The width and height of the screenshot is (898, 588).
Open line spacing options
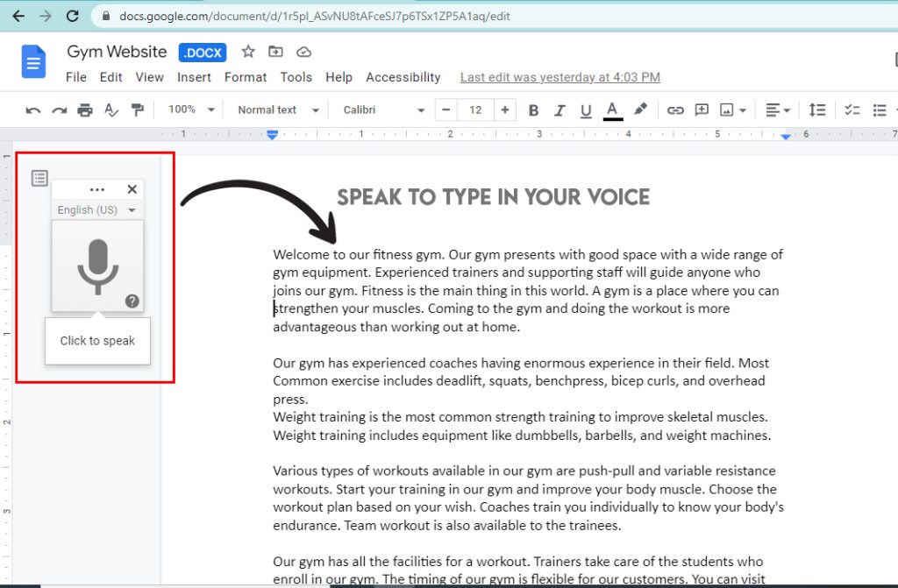pyautogui.click(x=817, y=110)
